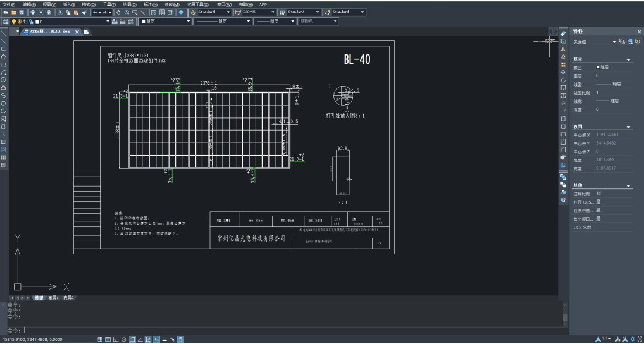This screenshot has height=344, width=644.
Task: Open the 标注(N) menu
Action: click(150, 4)
